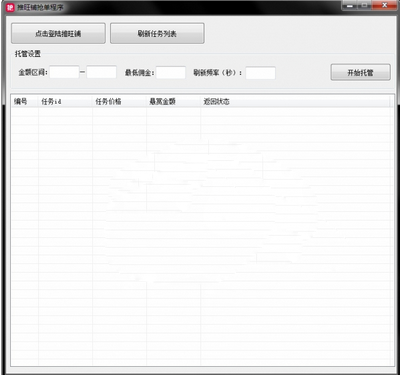Select the 任务id column header
The image size is (400, 375).
pos(65,102)
